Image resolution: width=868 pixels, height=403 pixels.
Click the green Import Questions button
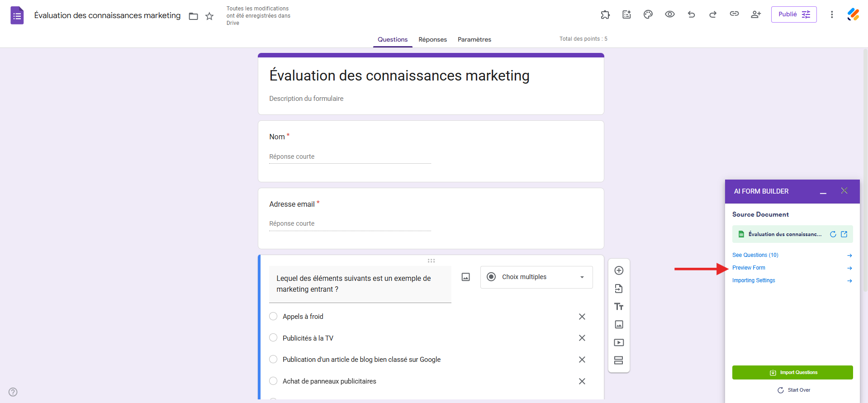pos(792,373)
